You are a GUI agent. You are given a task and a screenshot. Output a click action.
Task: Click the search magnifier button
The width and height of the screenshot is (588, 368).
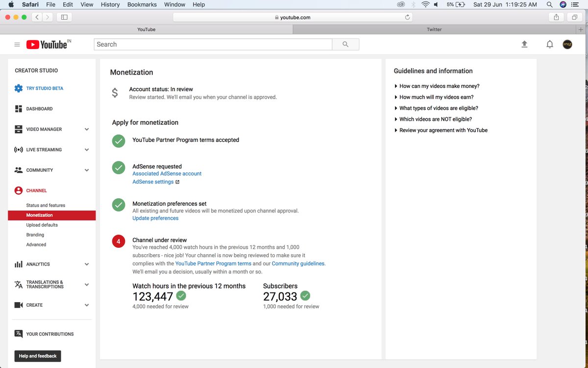[x=345, y=44]
